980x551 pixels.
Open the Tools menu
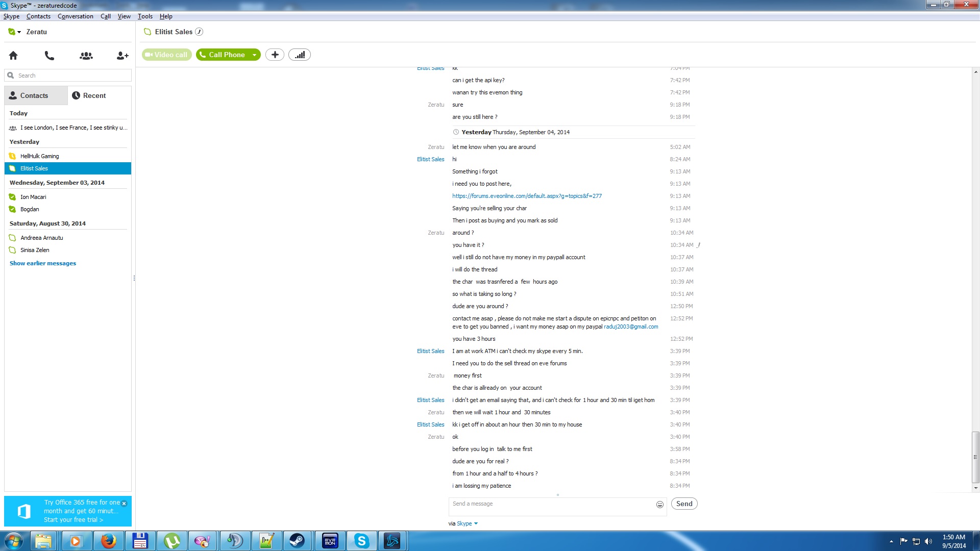point(145,16)
